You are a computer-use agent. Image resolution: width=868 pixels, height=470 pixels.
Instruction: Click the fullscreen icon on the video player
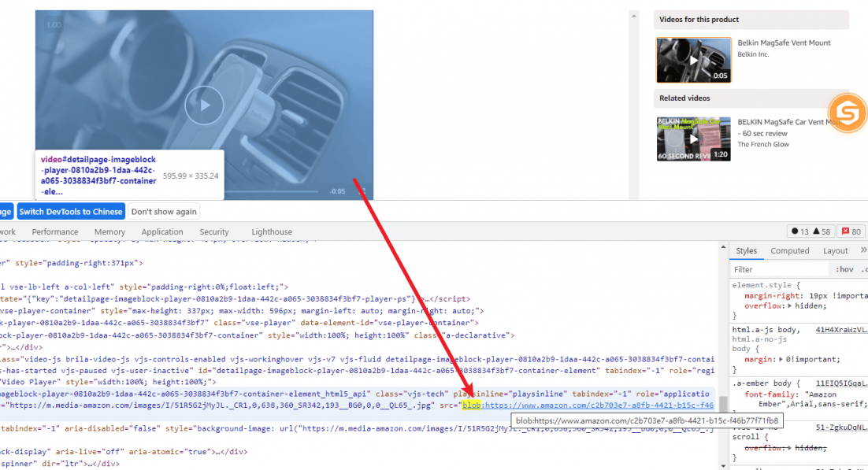(361, 191)
